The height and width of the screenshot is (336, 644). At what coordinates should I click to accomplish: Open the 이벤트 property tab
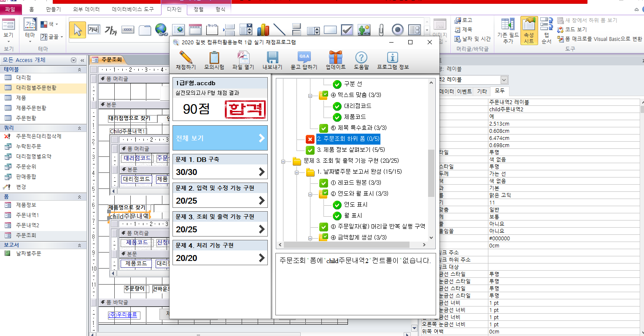[464, 91]
